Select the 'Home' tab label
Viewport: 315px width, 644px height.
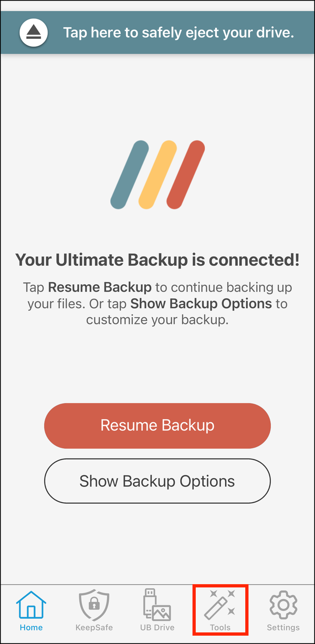(31, 627)
